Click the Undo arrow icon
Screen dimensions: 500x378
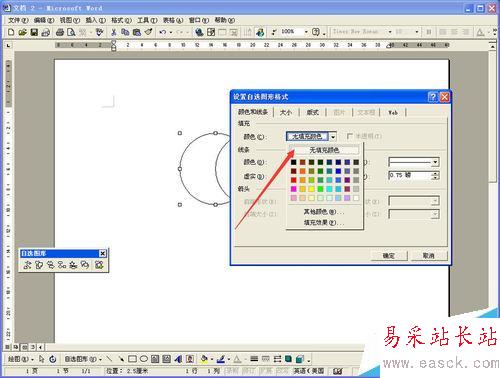point(163,32)
